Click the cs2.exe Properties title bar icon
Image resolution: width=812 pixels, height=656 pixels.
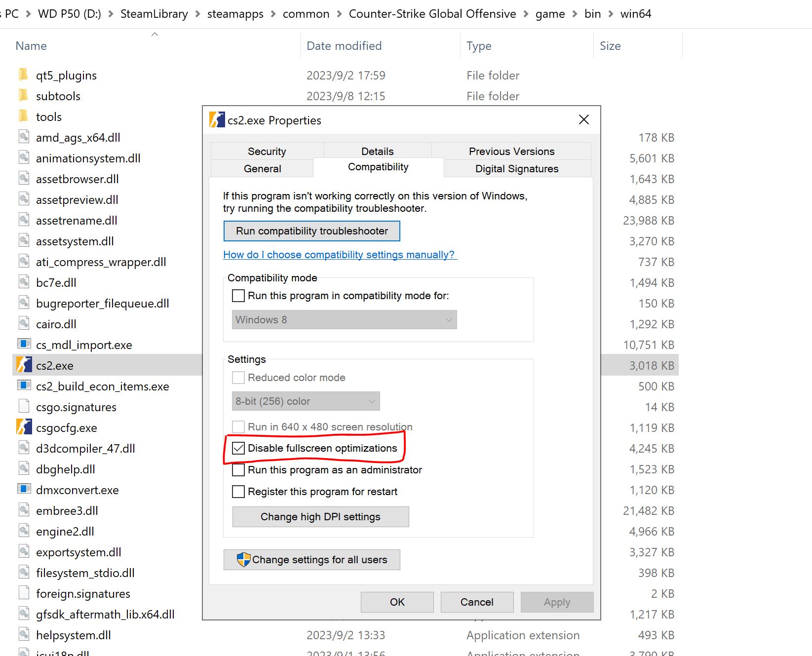coord(217,119)
